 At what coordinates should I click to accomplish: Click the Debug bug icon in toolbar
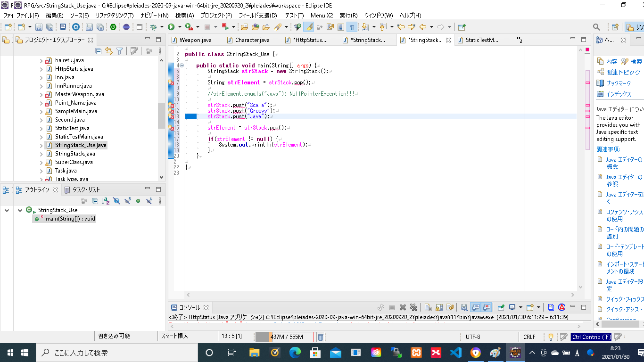153,27
